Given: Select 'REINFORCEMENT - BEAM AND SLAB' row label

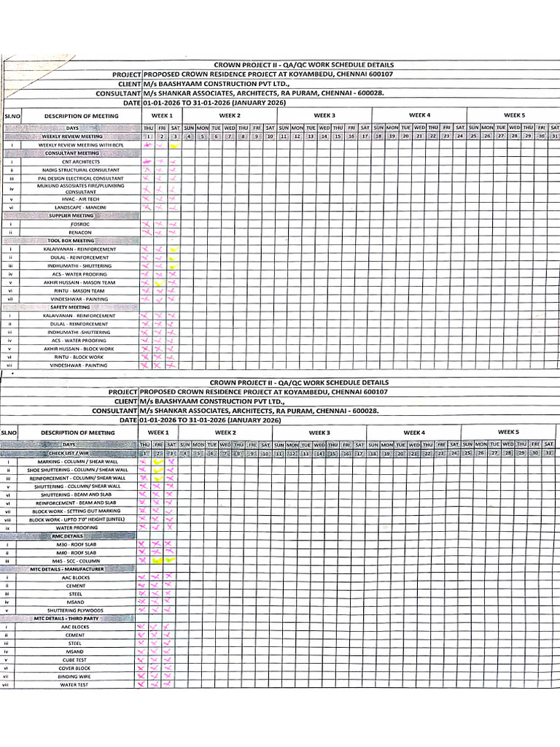Looking at the screenshot, I should point(76,503).
